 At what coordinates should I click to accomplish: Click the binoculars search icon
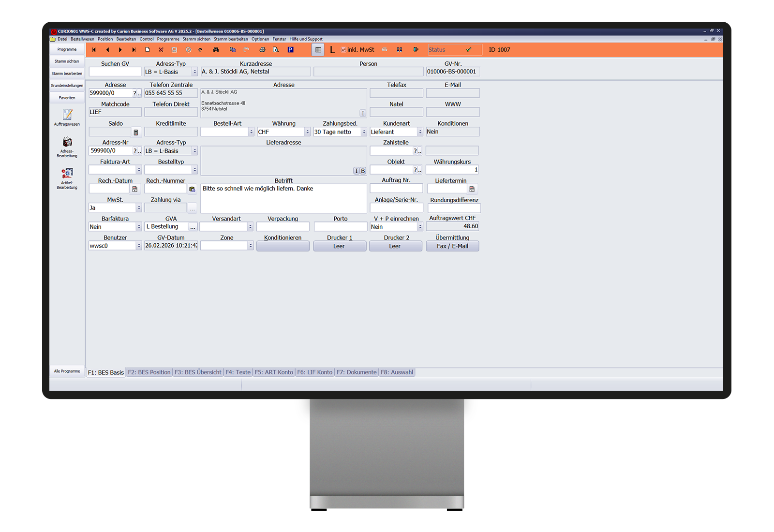(216, 50)
